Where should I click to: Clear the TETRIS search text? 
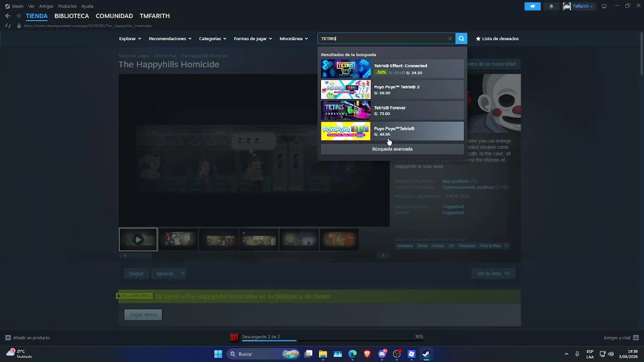pos(450,39)
